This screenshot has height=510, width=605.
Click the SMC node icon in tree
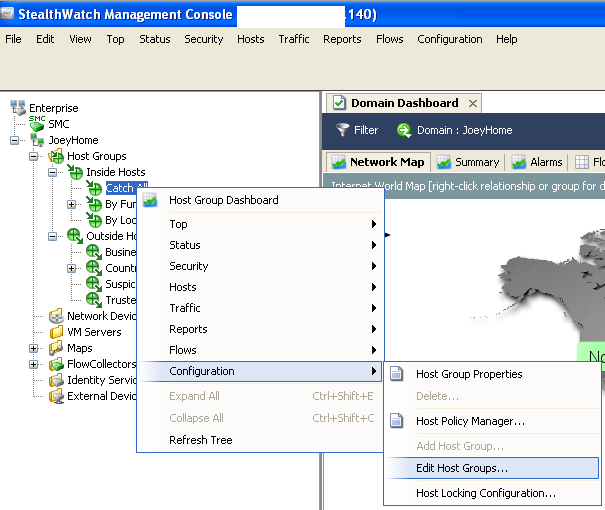click(36, 124)
